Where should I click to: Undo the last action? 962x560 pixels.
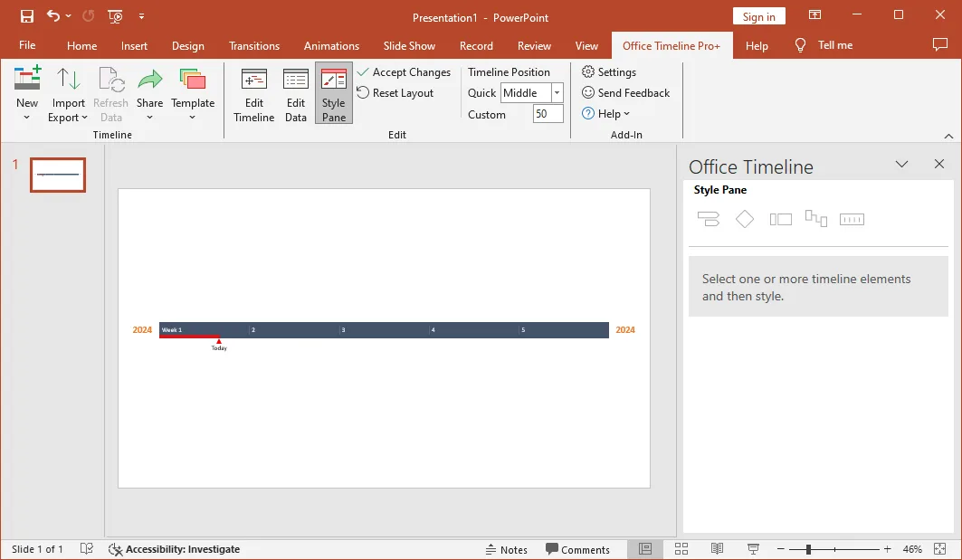point(53,16)
